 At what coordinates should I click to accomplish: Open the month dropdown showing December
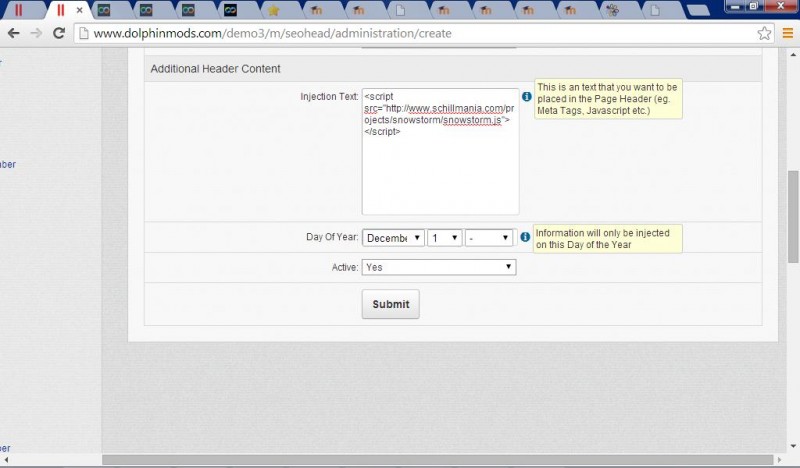393,238
